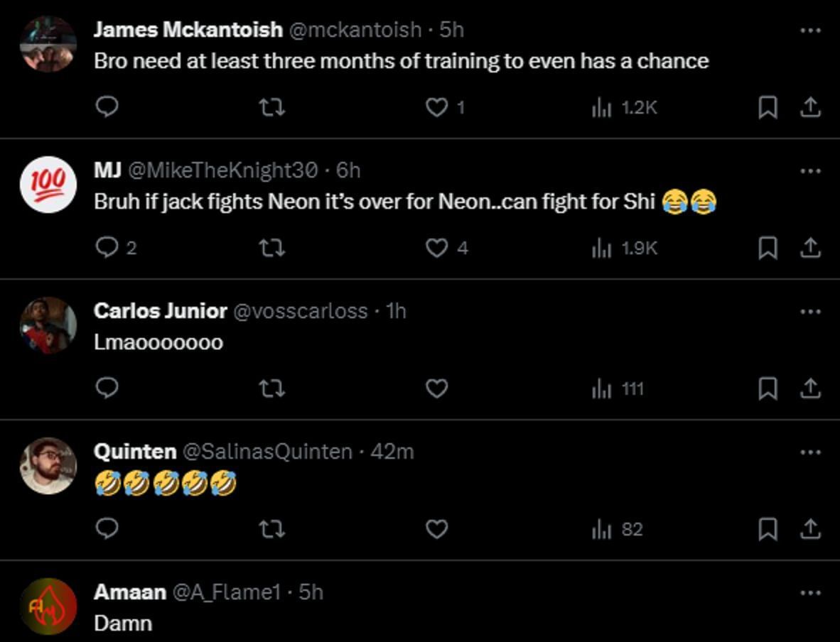Like MJ's reply showing 4 likes
This screenshot has width=840, height=642.
[x=437, y=248]
